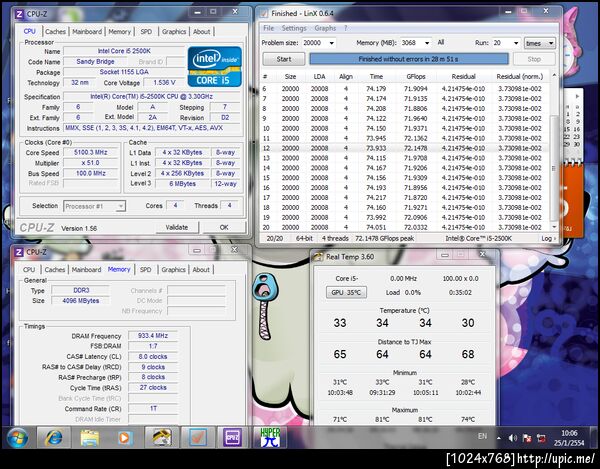The image size is (600, 469).
Task: Open Hyper PI taskbar icon
Action: (x=270, y=437)
